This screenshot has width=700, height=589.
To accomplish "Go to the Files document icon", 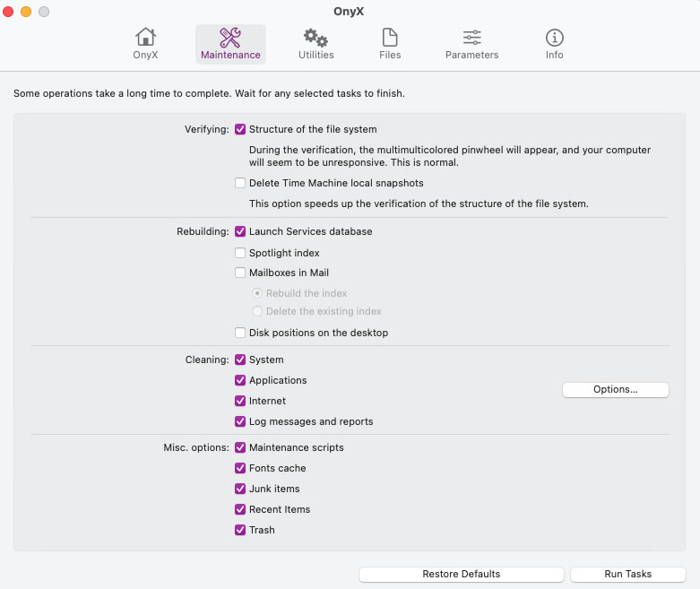I will pyautogui.click(x=390, y=38).
